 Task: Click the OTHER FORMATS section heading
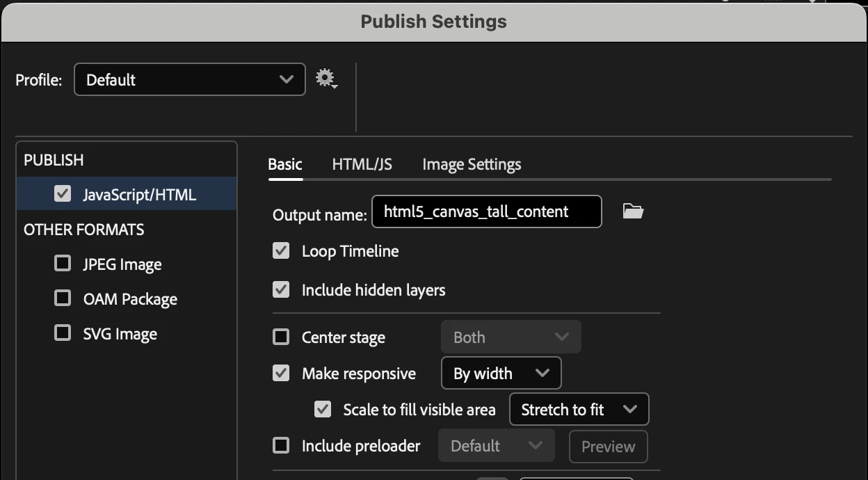pyautogui.click(x=84, y=230)
